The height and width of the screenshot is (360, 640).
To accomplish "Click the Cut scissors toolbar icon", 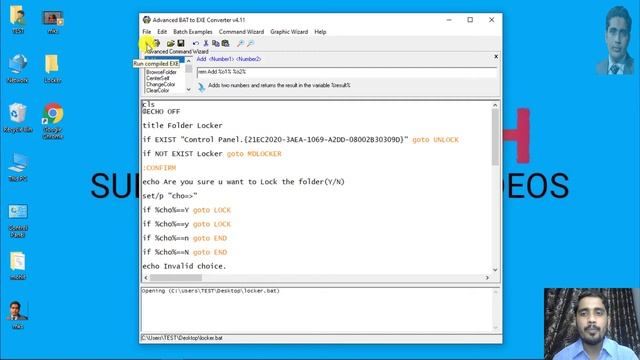I will click(206, 43).
